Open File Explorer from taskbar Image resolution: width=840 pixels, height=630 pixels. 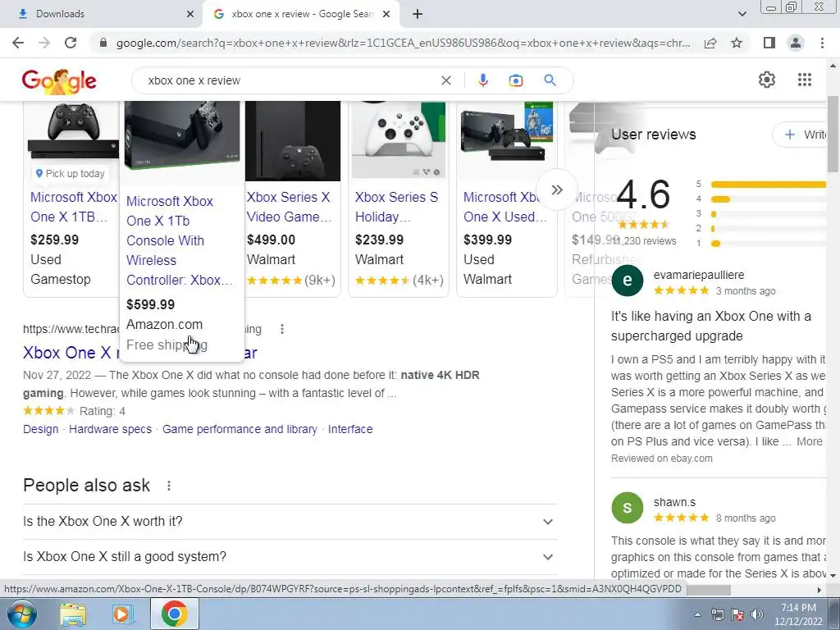coord(73,614)
